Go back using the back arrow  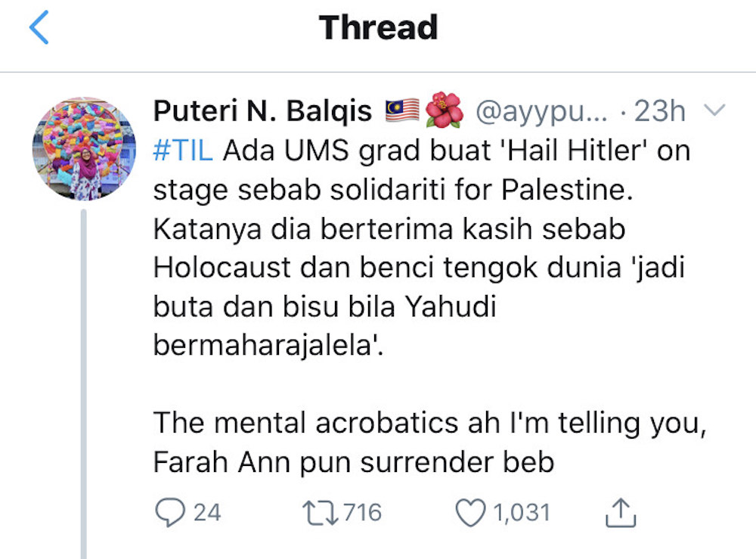[x=38, y=26]
